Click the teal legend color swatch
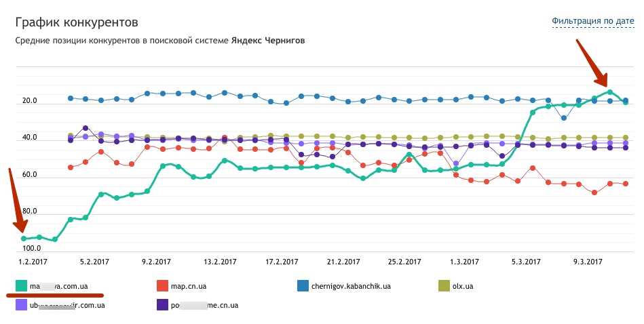The image size is (644, 324). pyautogui.click(x=21, y=286)
